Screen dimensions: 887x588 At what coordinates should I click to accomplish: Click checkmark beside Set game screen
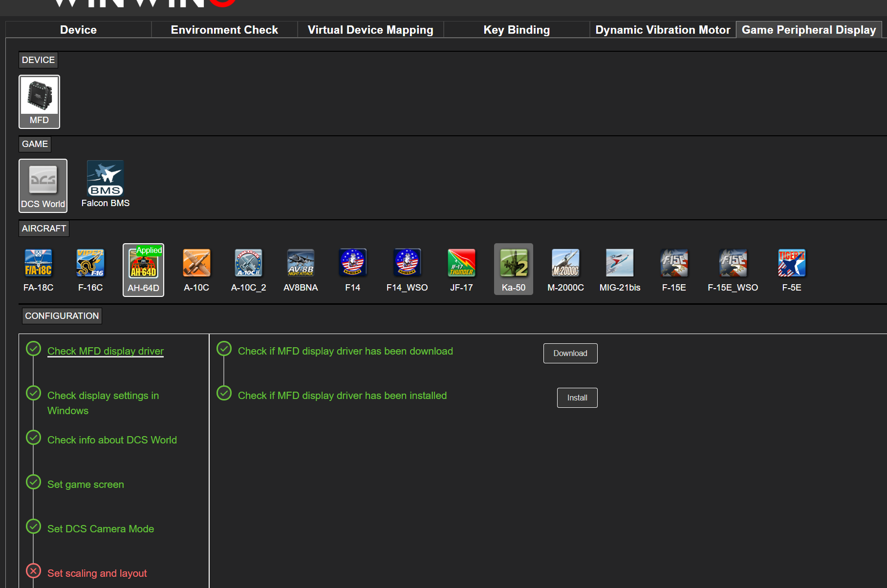click(x=33, y=482)
